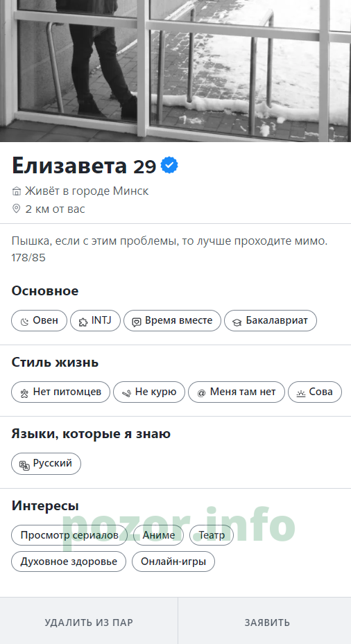Click ЗАЯВИТЬ report button
The width and height of the screenshot is (351, 644).
click(267, 623)
